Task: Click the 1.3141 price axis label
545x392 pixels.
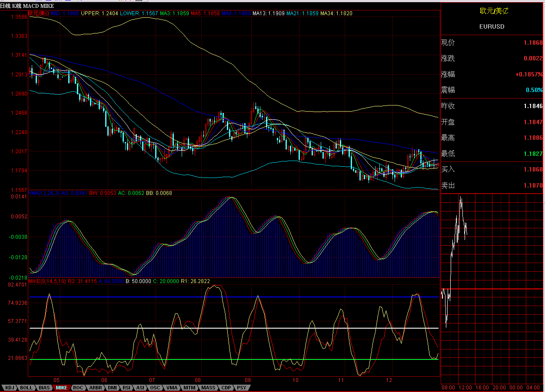Action: coord(18,55)
